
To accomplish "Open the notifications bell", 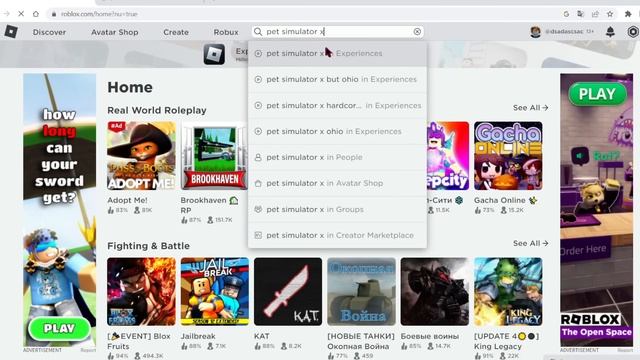I will (x=610, y=31).
